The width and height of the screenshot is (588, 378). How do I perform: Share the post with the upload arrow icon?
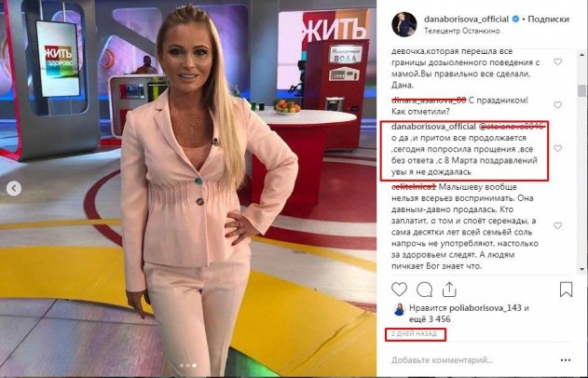tap(449, 290)
